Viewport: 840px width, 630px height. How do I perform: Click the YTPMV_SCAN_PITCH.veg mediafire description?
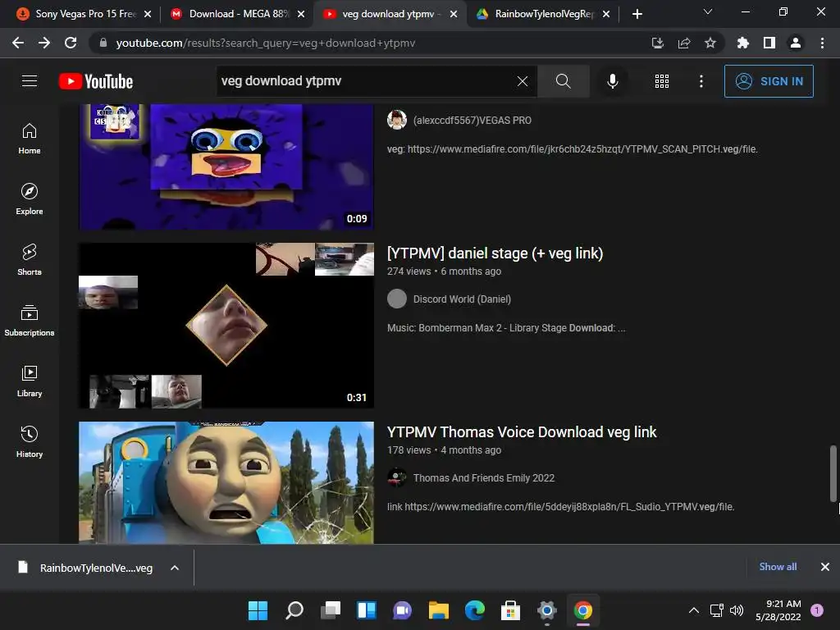click(x=572, y=149)
